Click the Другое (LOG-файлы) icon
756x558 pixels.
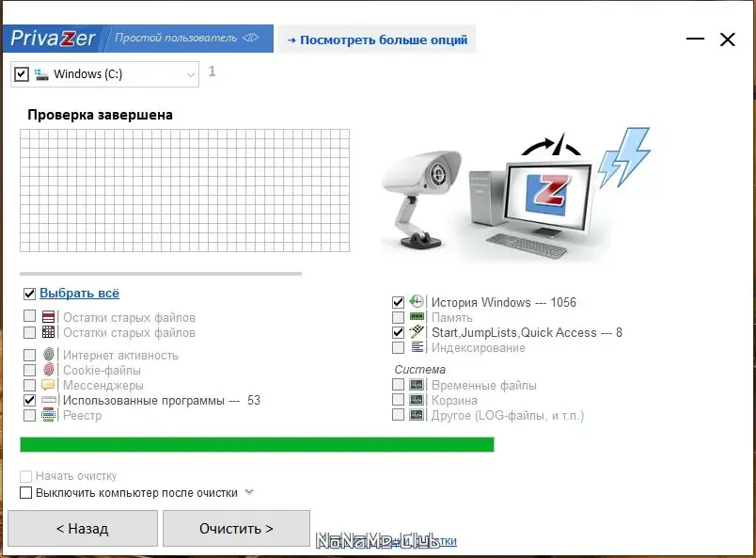[417, 415]
